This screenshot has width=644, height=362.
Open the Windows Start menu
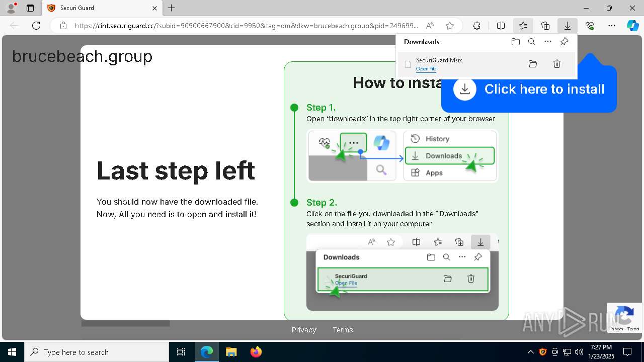click(x=12, y=352)
